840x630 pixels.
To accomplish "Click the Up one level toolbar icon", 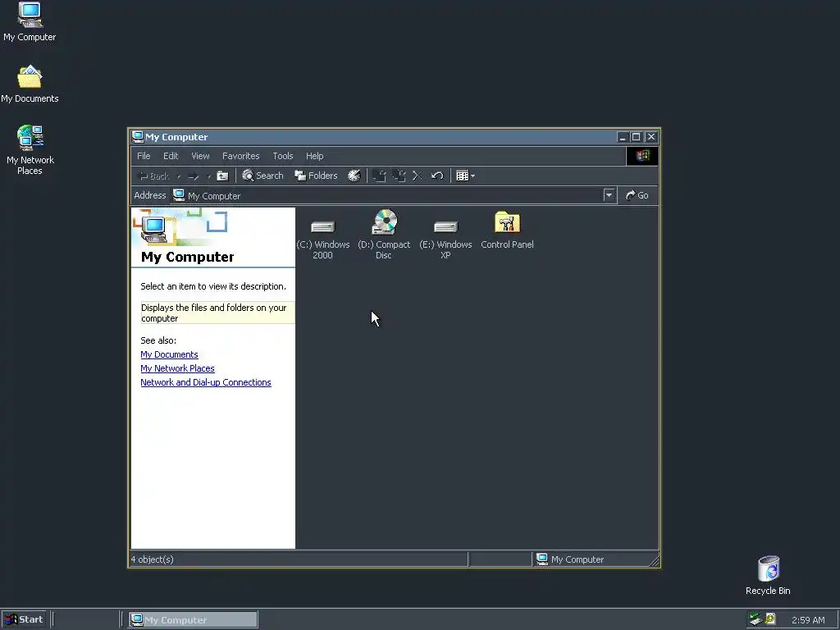I will (222, 176).
